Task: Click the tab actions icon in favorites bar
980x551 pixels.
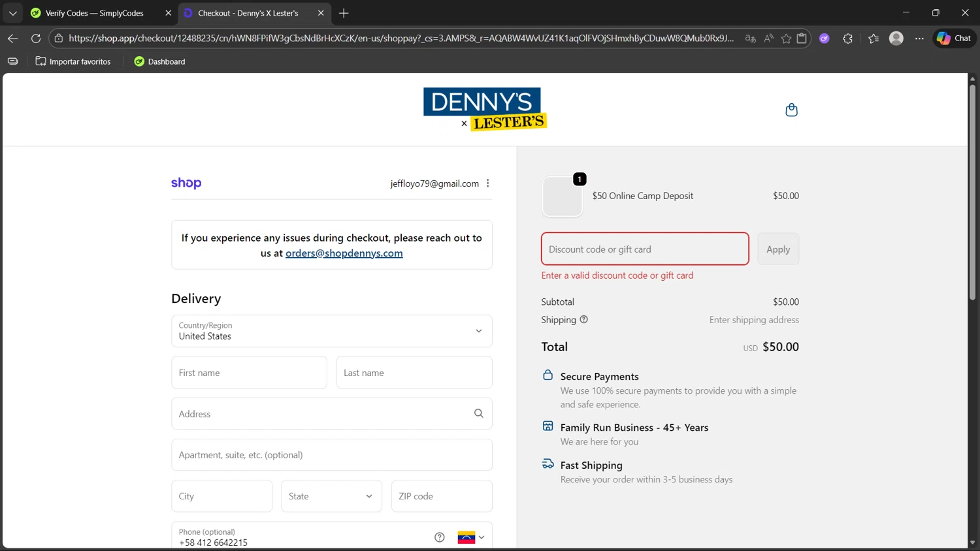Action: 12,61
